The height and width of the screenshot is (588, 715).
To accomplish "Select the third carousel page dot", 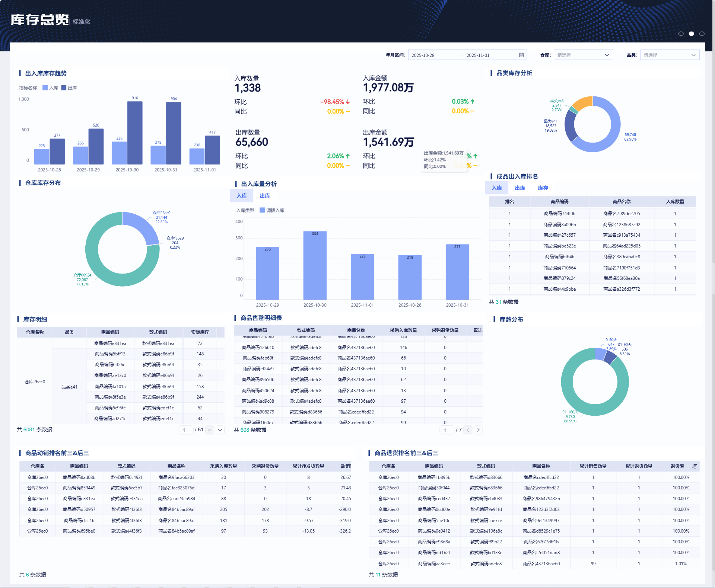I will click(x=702, y=33).
